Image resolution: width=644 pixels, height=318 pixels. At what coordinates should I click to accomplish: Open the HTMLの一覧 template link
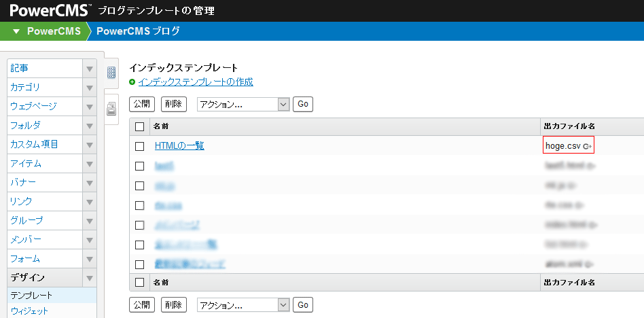coord(179,146)
